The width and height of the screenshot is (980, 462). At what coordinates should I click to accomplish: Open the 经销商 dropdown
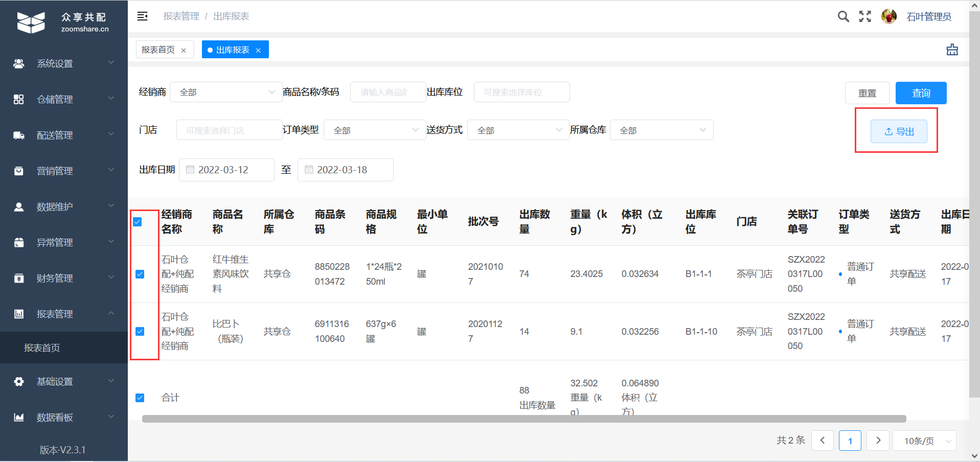click(226, 92)
